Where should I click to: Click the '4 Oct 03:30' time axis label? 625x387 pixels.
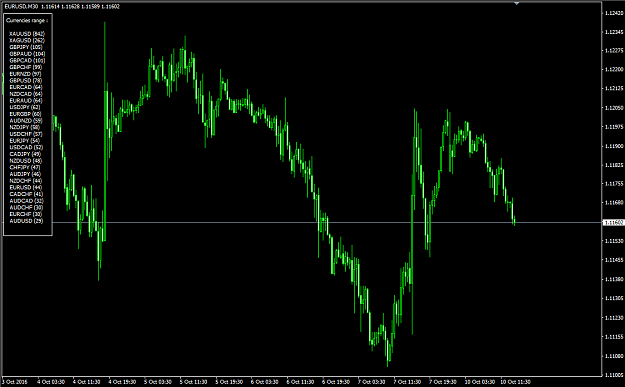[51, 382]
